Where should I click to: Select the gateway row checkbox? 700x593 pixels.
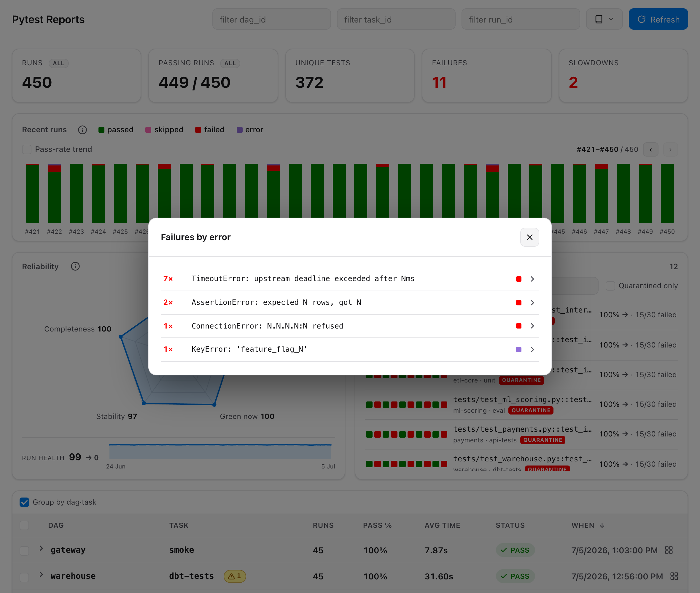coord(24,551)
